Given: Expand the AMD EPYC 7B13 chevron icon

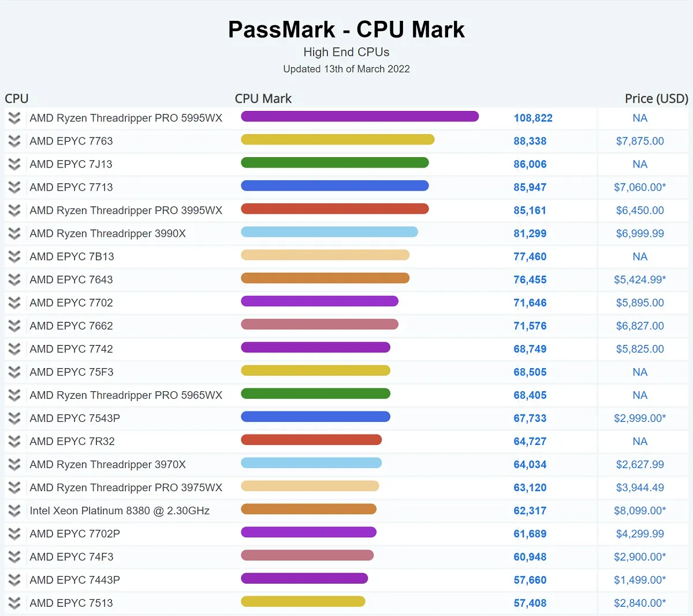Looking at the screenshot, I should coord(14,257).
